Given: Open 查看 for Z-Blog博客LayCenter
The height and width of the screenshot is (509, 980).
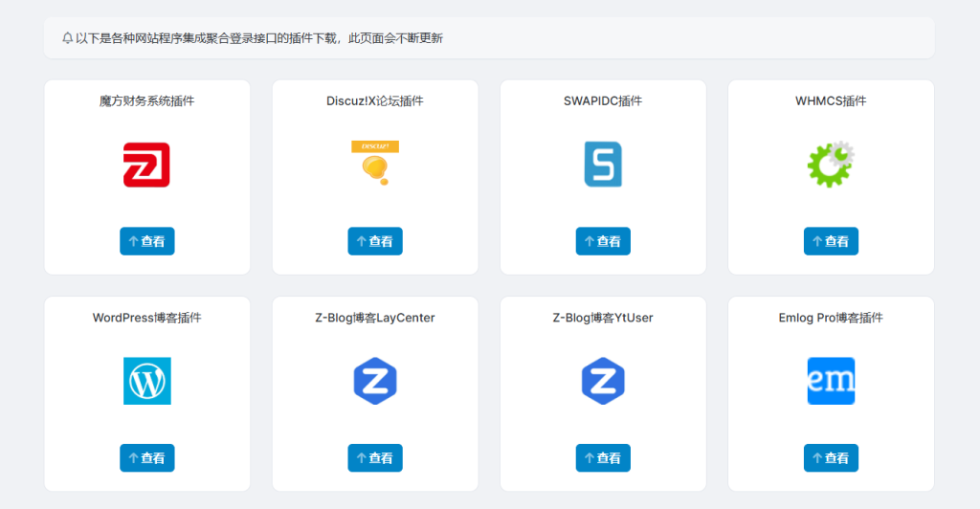Looking at the screenshot, I should [x=375, y=457].
